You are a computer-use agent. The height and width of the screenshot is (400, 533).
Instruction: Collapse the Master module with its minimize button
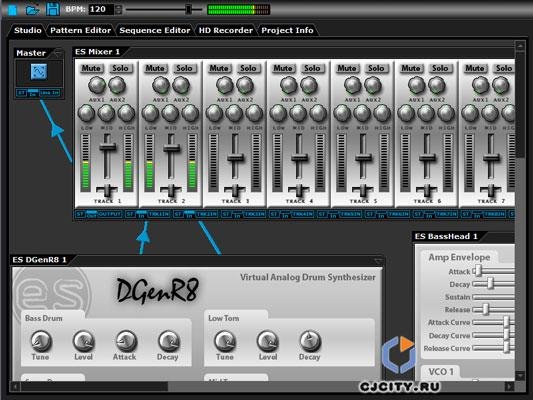[x=58, y=53]
